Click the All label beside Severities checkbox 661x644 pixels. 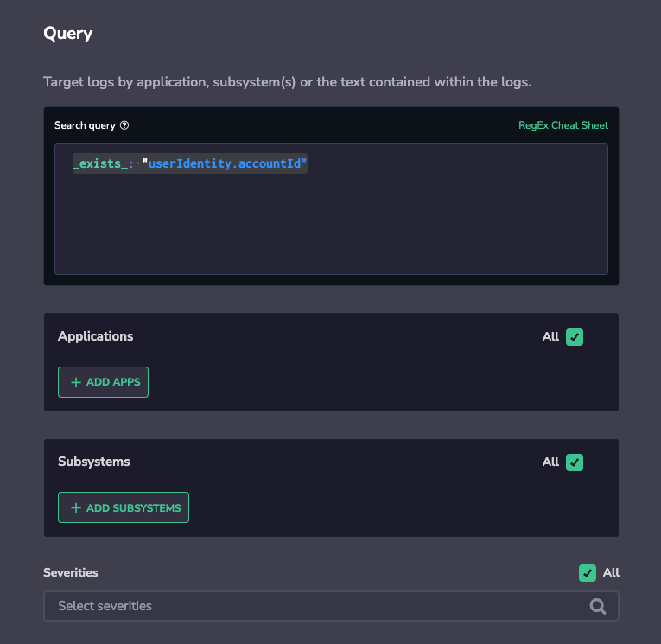point(611,572)
